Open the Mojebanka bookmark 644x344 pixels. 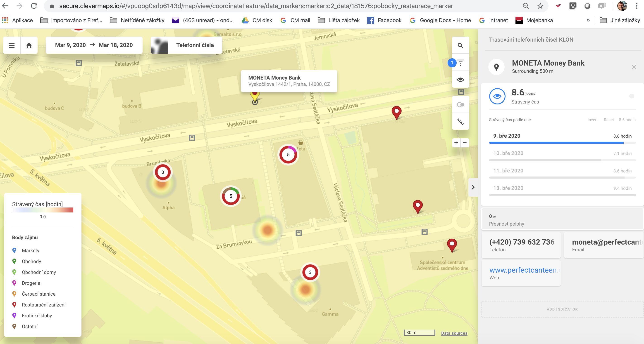point(534,20)
